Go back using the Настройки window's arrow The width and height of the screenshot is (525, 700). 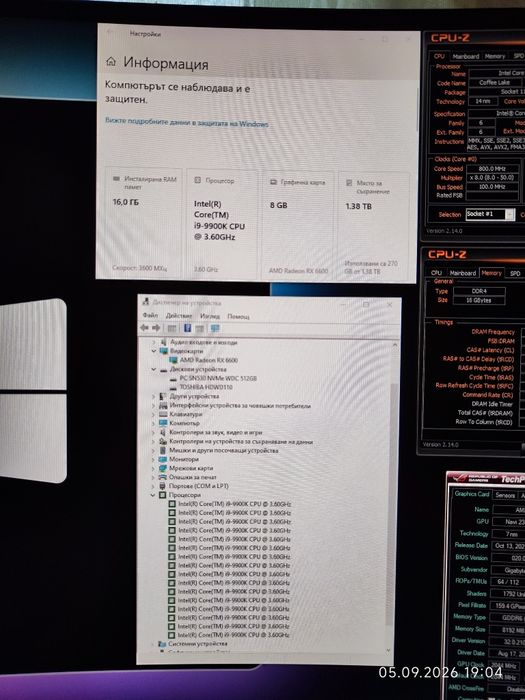pyautogui.click(x=109, y=33)
